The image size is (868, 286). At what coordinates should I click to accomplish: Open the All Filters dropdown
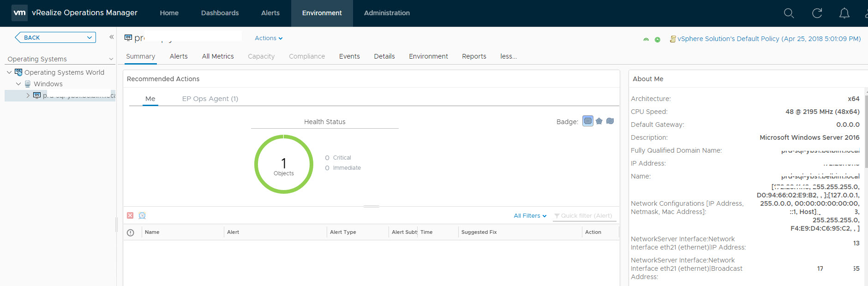[530, 216]
